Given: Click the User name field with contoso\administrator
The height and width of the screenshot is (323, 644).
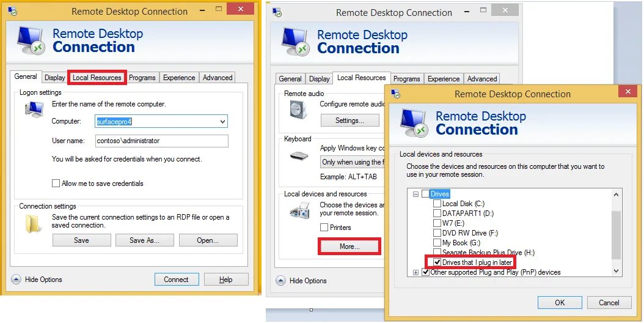Looking at the screenshot, I should click(x=161, y=141).
